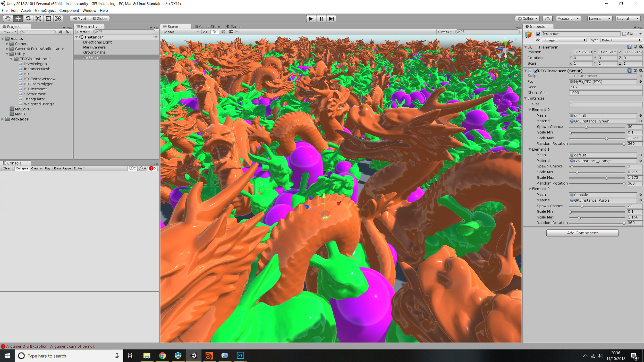Open the Transform component help icon
Viewport: 644px width, 362px height.
pyautogui.click(x=629, y=47)
